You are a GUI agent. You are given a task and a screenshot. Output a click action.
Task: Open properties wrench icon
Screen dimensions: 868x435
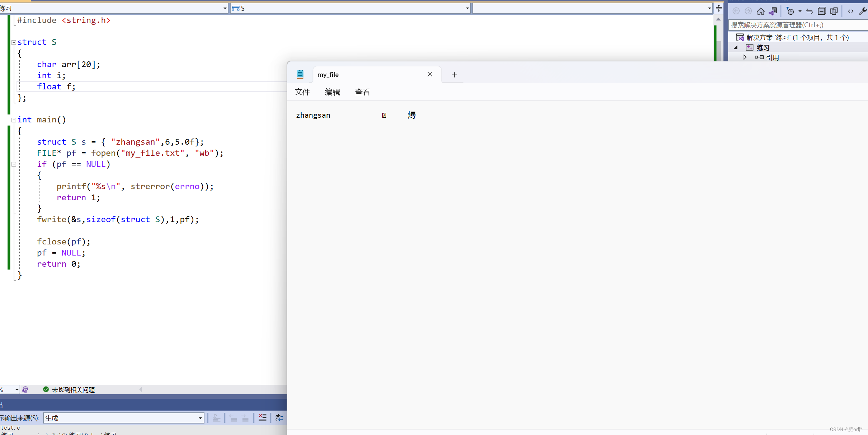point(863,11)
